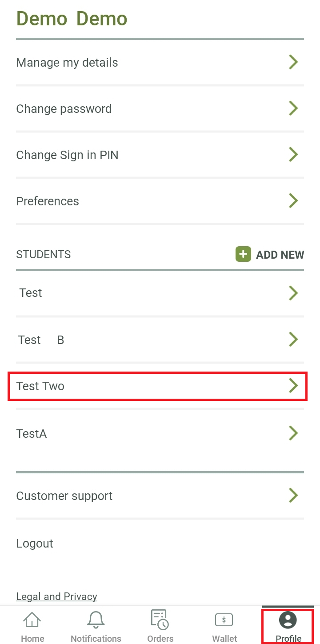Click the chevron beside Customer support

pyautogui.click(x=293, y=495)
